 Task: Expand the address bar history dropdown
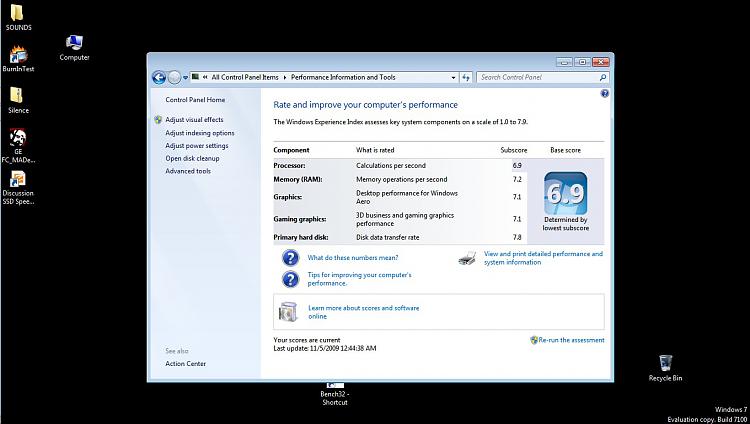point(453,78)
